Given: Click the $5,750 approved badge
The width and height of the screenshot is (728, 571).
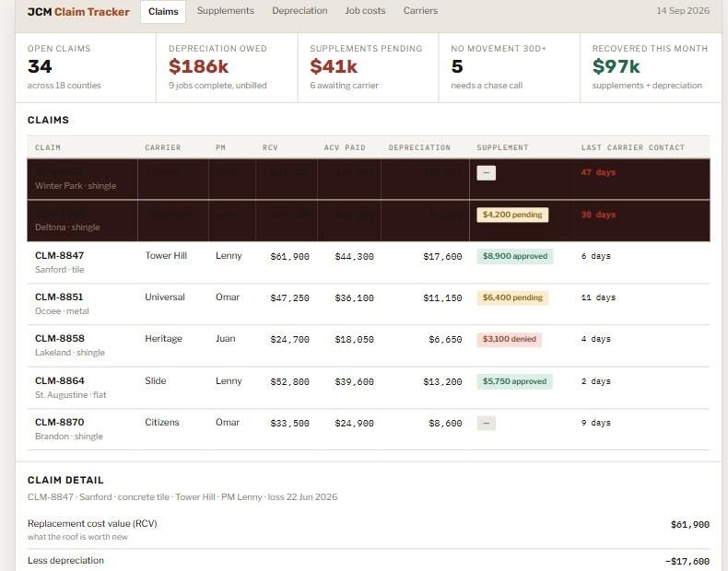Looking at the screenshot, I should tap(514, 381).
